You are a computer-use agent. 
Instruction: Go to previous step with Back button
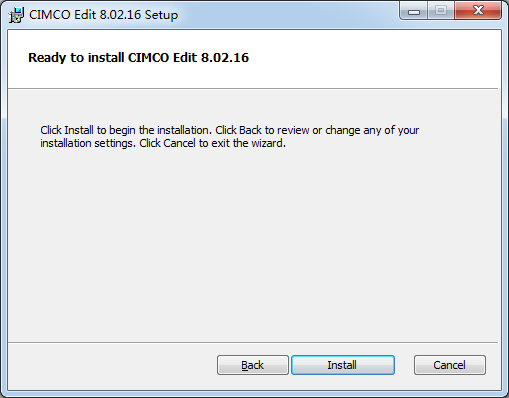[253, 365]
